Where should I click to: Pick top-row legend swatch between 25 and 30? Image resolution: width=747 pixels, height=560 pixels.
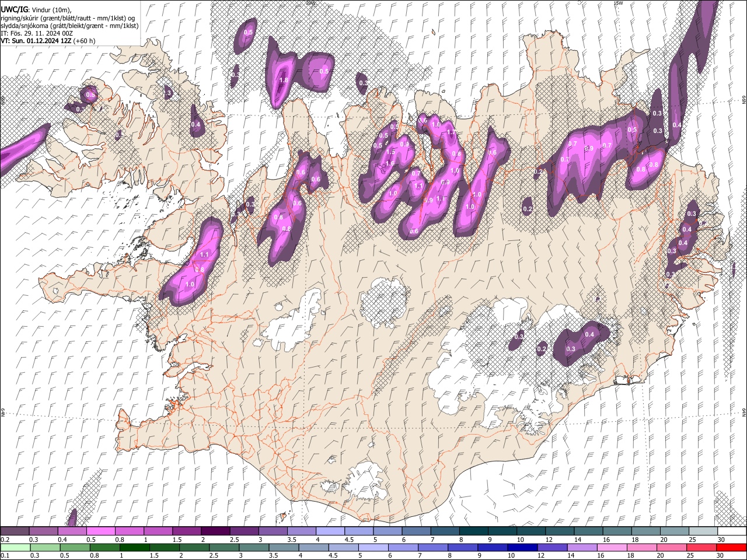[x=703, y=531]
